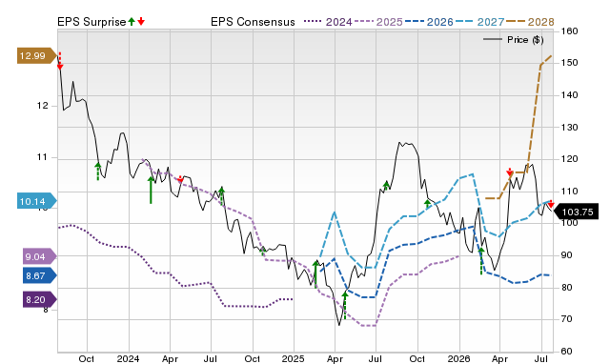Click the 150 price axis label
Viewport: 610px width, 364px height.
[570, 63]
